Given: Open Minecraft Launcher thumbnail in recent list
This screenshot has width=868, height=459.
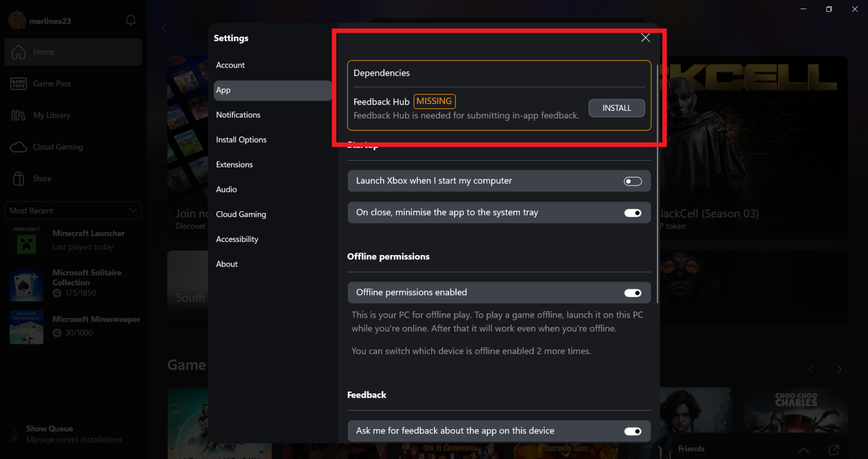Looking at the screenshot, I should click(27, 242).
